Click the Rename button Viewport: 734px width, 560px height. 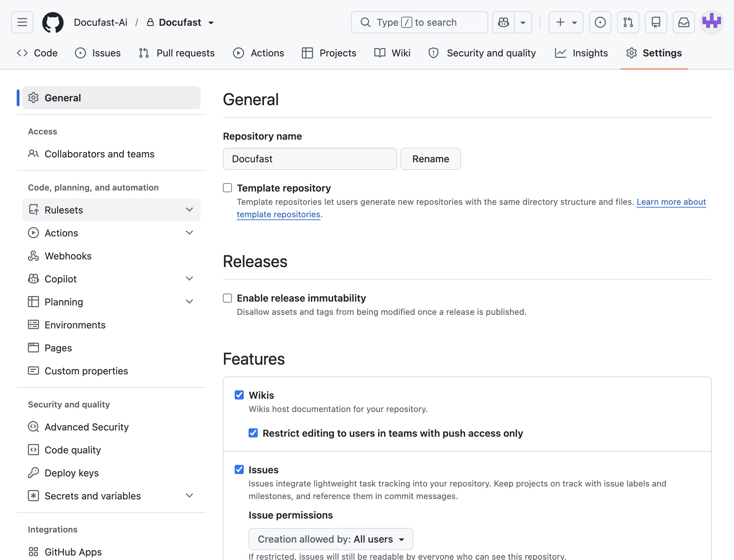431,159
